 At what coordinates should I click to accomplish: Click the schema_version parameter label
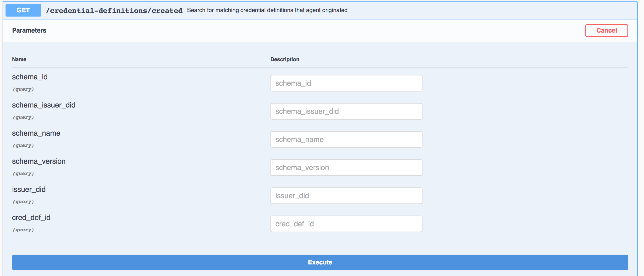(39, 161)
